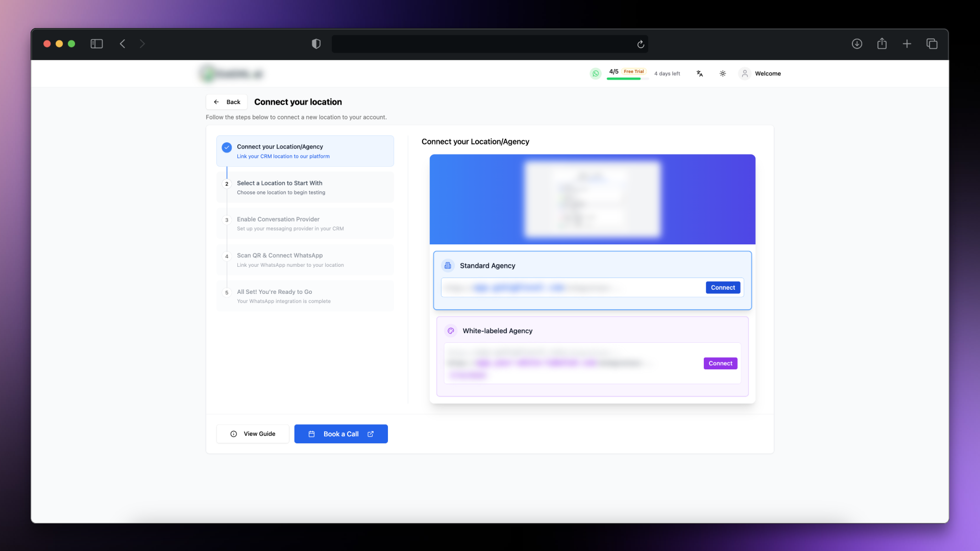
Task: Reload the page with the refresh icon
Action: [641, 44]
